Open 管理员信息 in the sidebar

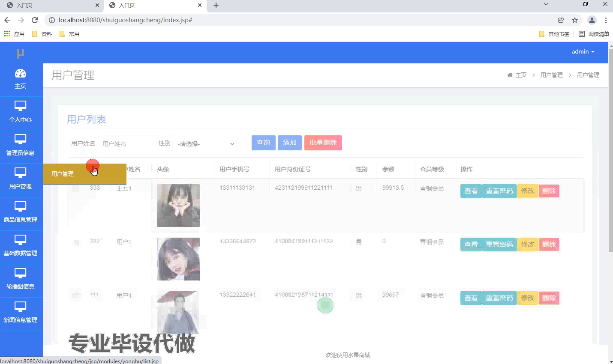(21, 146)
